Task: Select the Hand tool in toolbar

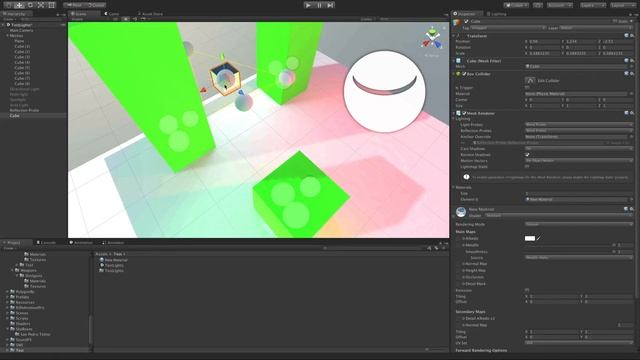Action: point(8,5)
